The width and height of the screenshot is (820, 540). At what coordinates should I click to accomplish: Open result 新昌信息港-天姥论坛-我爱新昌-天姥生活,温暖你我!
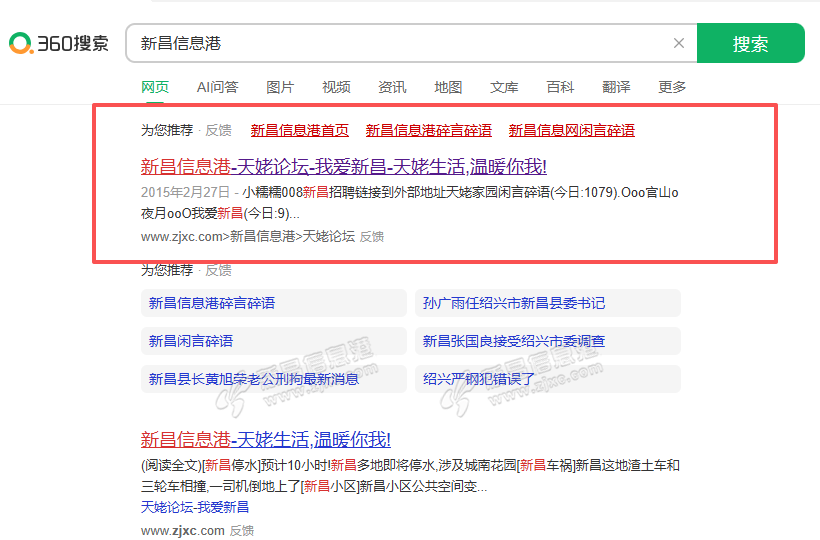[x=344, y=167]
